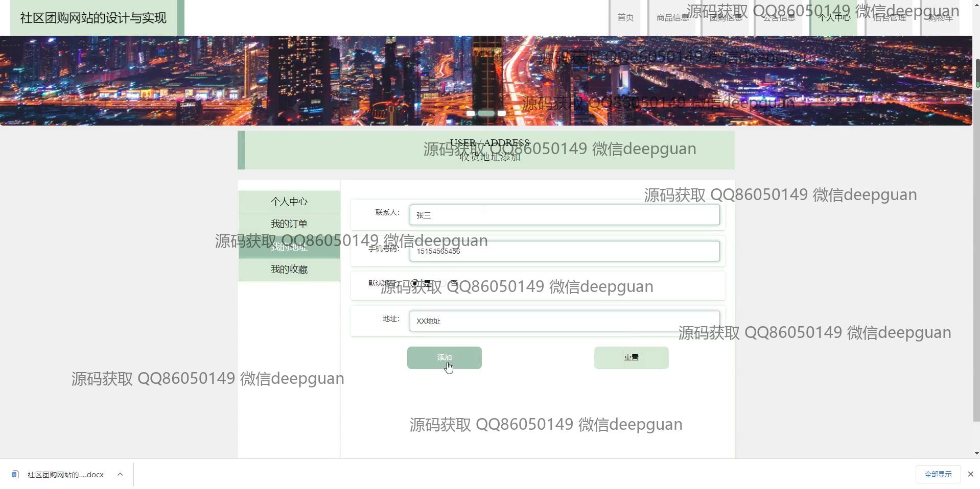Select the 否 default address radio button
Viewport: 980px width, 489px height.
point(444,283)
